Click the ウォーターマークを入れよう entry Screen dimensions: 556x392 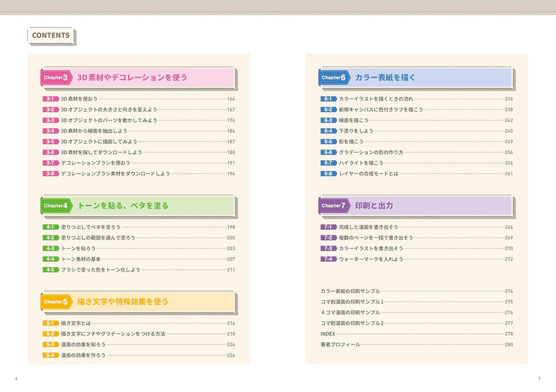point(371,259)
